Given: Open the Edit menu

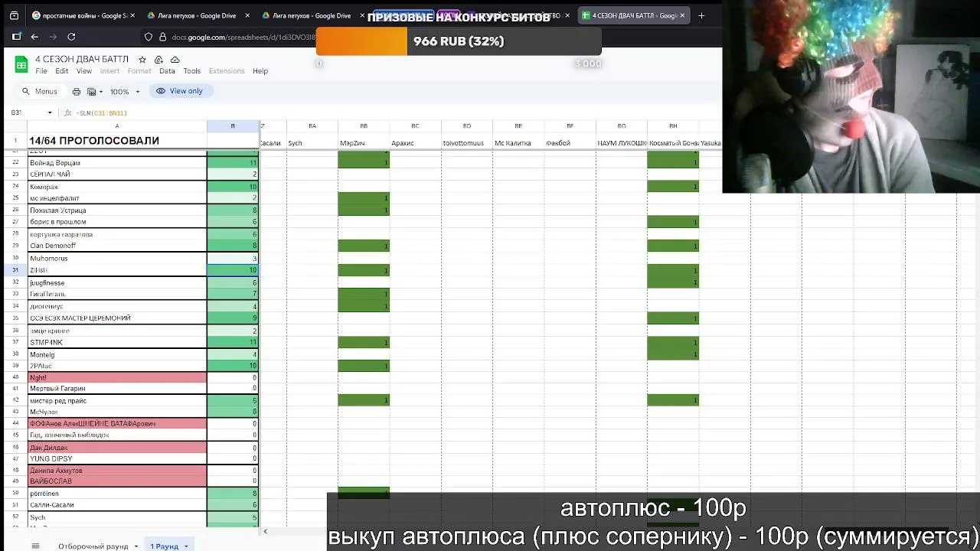Looking at the screenshot, I should pyautogui.click(x=62, y=71).
